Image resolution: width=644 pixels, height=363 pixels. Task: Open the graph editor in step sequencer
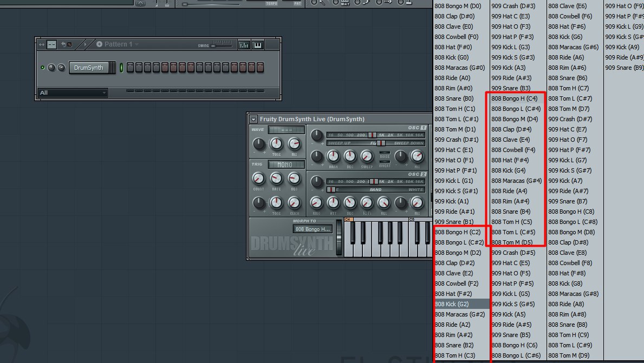click(x=244, y=45)
